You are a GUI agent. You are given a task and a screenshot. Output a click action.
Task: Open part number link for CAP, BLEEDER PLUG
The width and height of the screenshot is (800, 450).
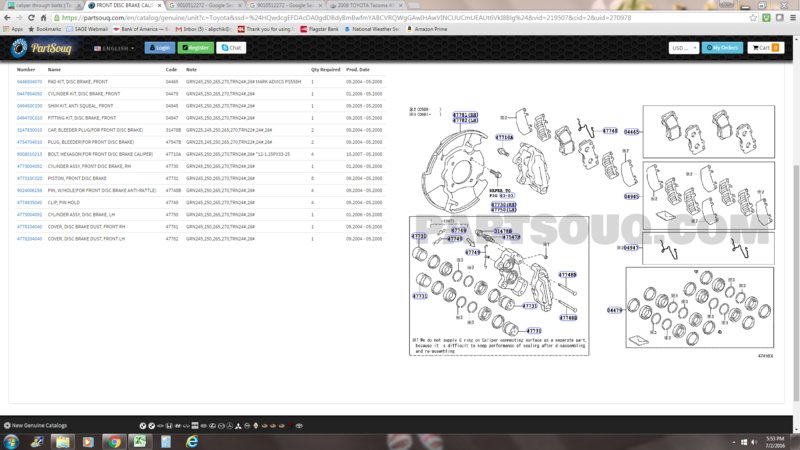pos(29,130)
